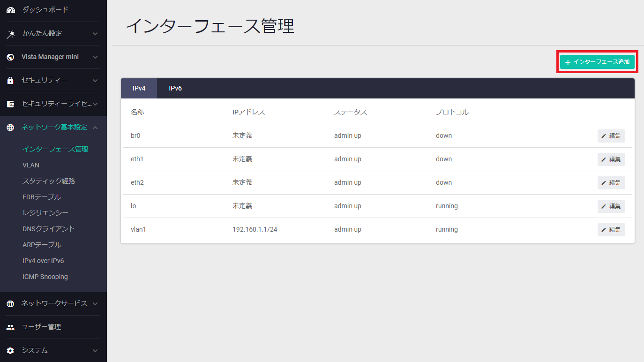Viewport: 644px width, 362px height.
Task: Click the インターフェース追加 button
Action: pos(597,62)
